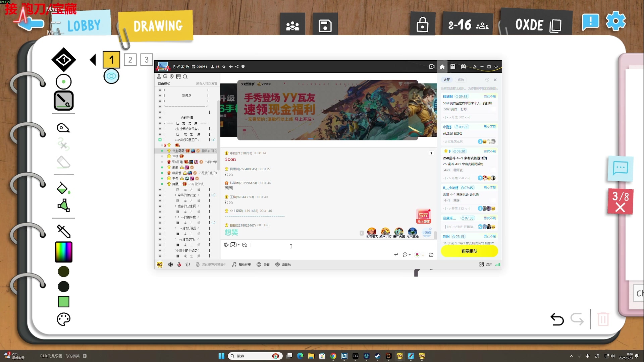
Task: Open YY channel member list icon
Action: [159, 77]
